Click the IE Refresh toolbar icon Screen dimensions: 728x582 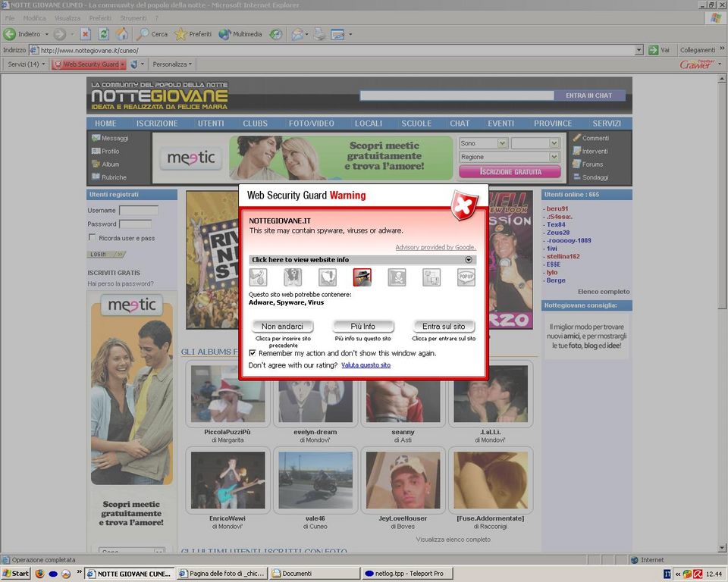(103, 34)
